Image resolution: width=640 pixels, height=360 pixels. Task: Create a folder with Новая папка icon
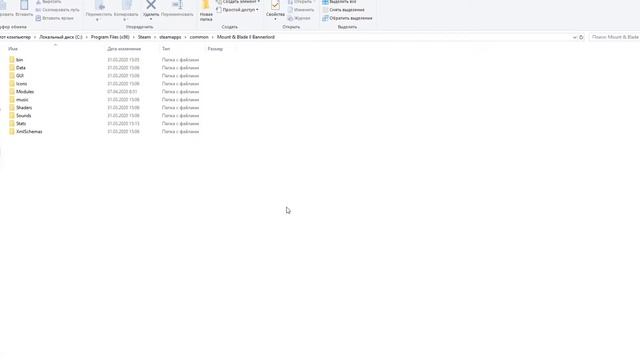click(206, 5)
